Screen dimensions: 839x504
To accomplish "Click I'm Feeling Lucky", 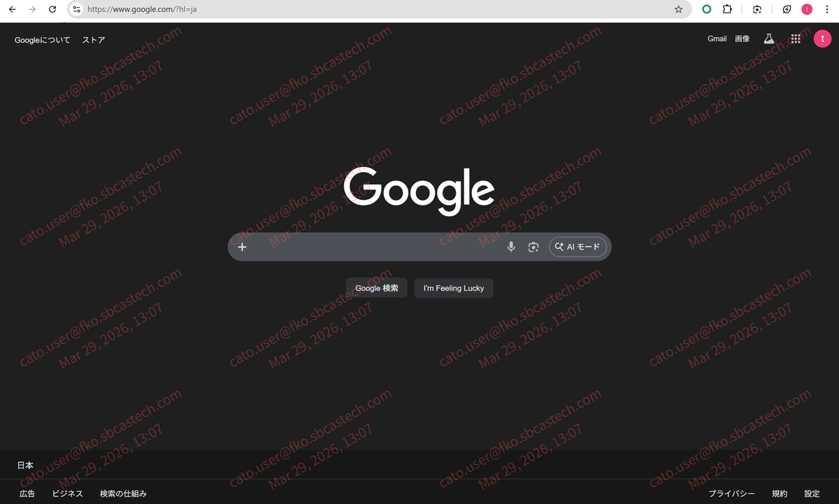I will tap(453, 287).
